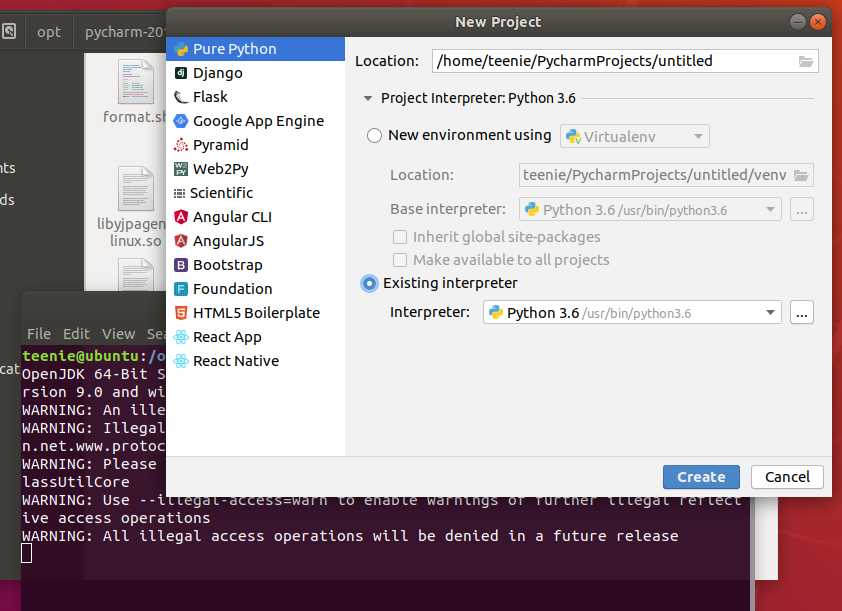
Task: Open Base interpreter dropdown
Action: (650, 210)
